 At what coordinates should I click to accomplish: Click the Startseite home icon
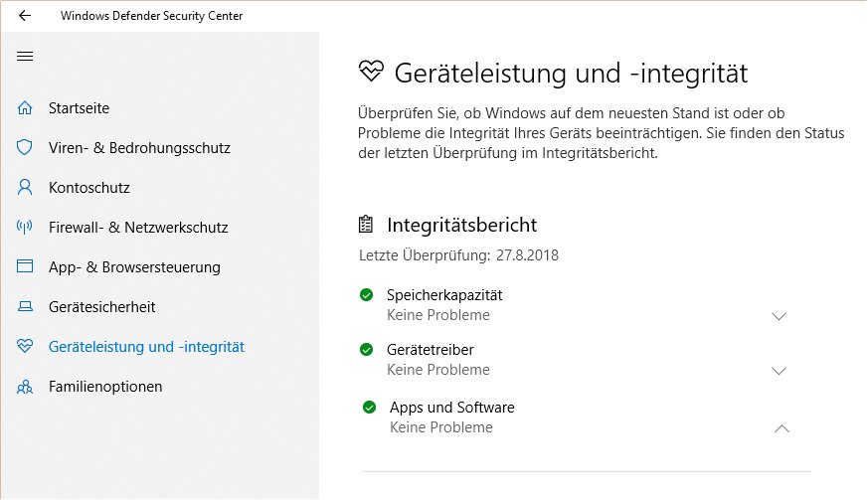[x=25, y=108]
